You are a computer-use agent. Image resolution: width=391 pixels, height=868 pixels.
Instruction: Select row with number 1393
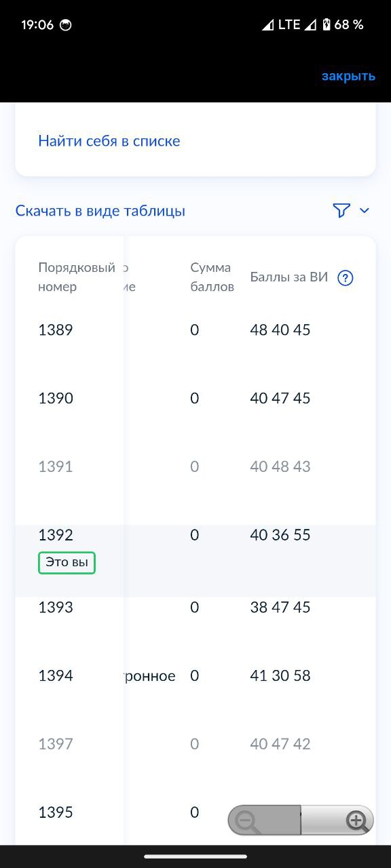tap(195, 607)
